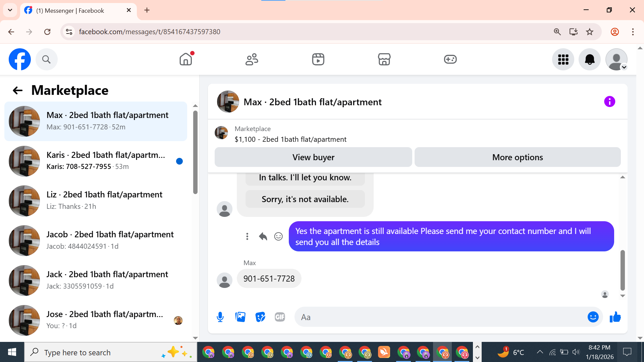The width and height of the screenshot is (644, 362).
Task: Open conversation information purple icon
Action: click(609, 102)
